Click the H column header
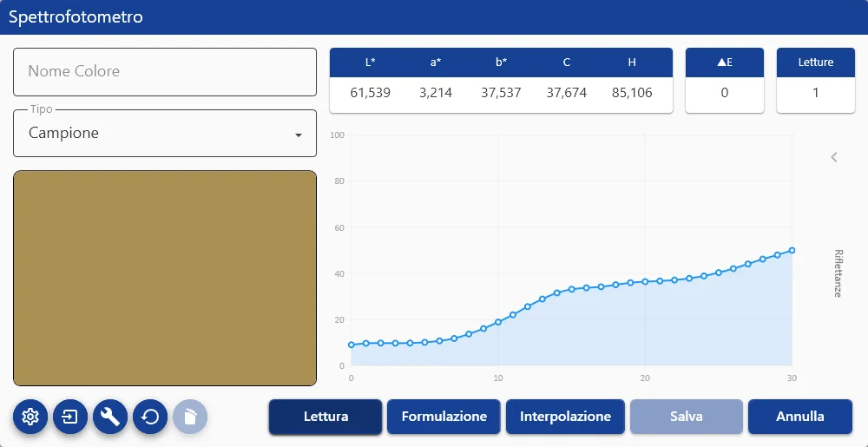868x447 pixels. 632,62
